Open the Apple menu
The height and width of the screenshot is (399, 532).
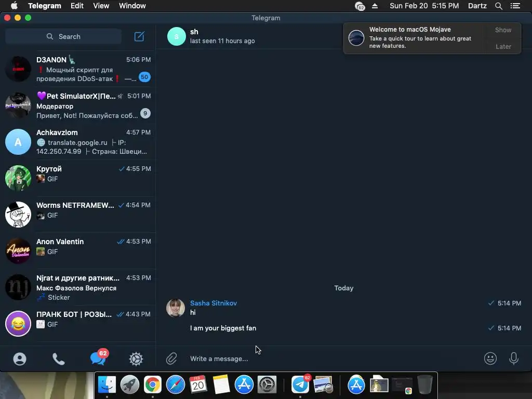coord(14,5)
